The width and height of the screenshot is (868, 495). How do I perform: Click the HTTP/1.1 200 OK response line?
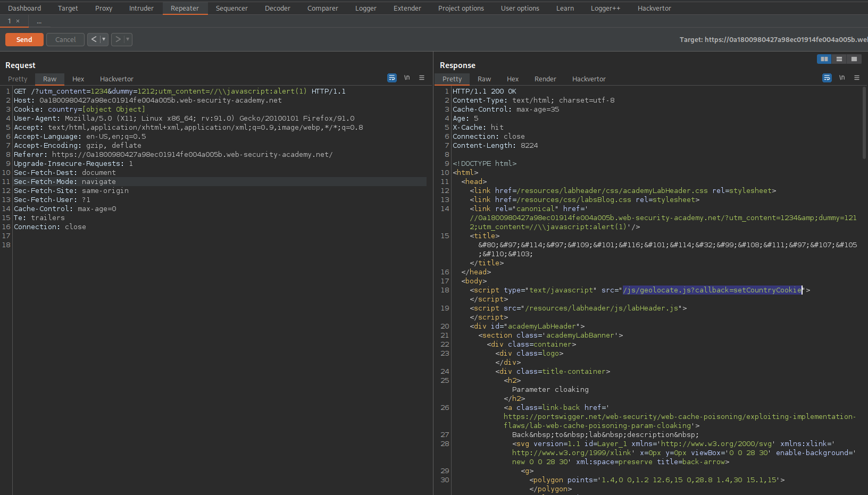(485, 91)
